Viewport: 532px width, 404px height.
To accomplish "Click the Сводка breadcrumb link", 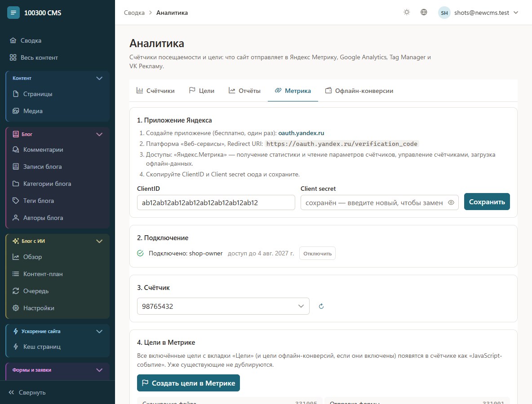I will click(x=134, y=13).
